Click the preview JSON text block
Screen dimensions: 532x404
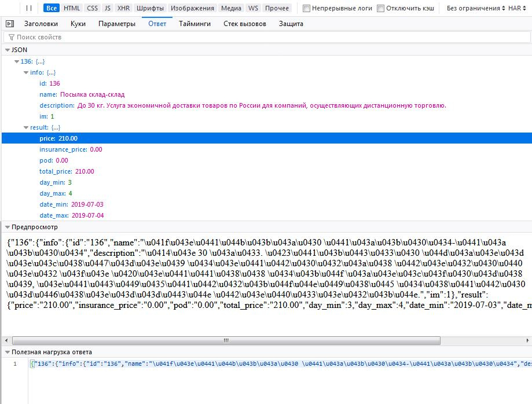click(269, 274)
